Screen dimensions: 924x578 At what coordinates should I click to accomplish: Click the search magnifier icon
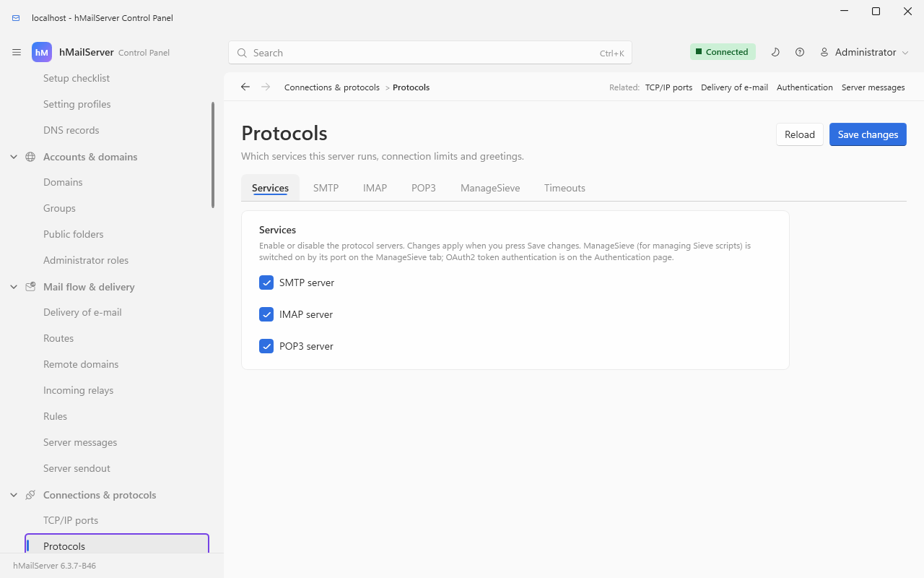tap(243, 53)
